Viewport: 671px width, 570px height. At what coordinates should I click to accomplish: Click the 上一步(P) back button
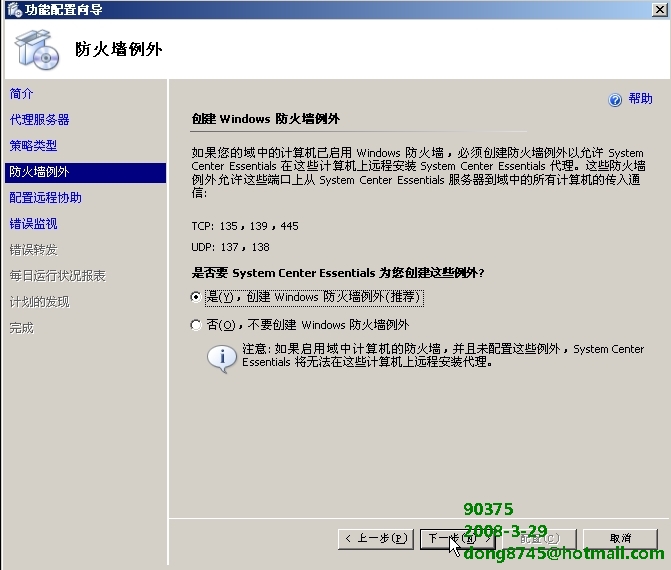click(376, 538)
